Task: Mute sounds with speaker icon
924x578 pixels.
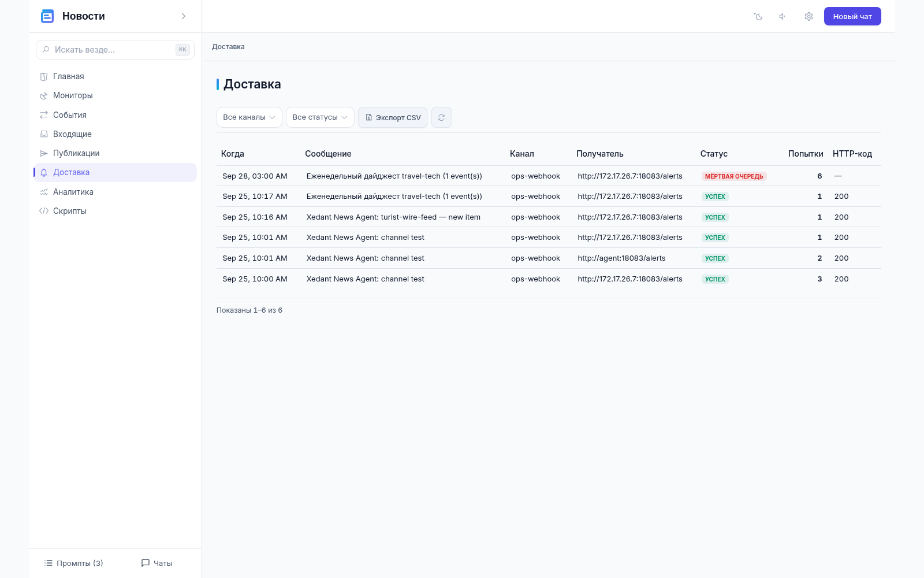Action: pyautogui.click(x=783, y=17)
